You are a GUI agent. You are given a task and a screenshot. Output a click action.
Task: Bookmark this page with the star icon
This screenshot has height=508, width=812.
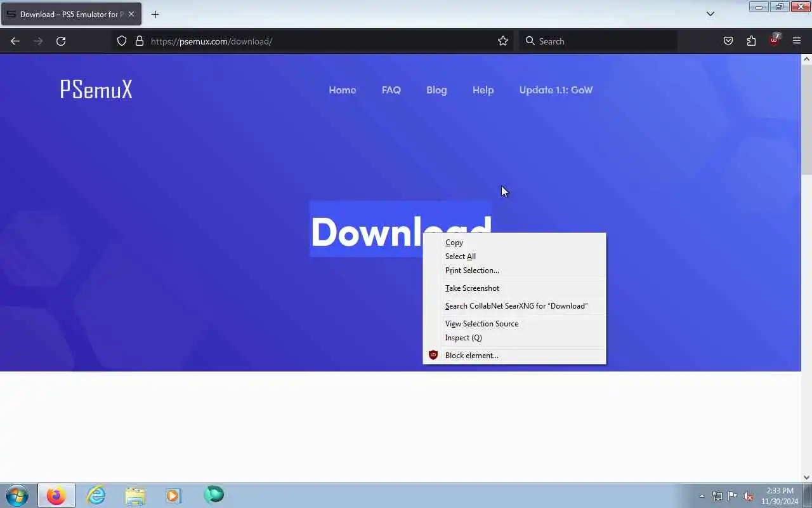pos(503,41)
